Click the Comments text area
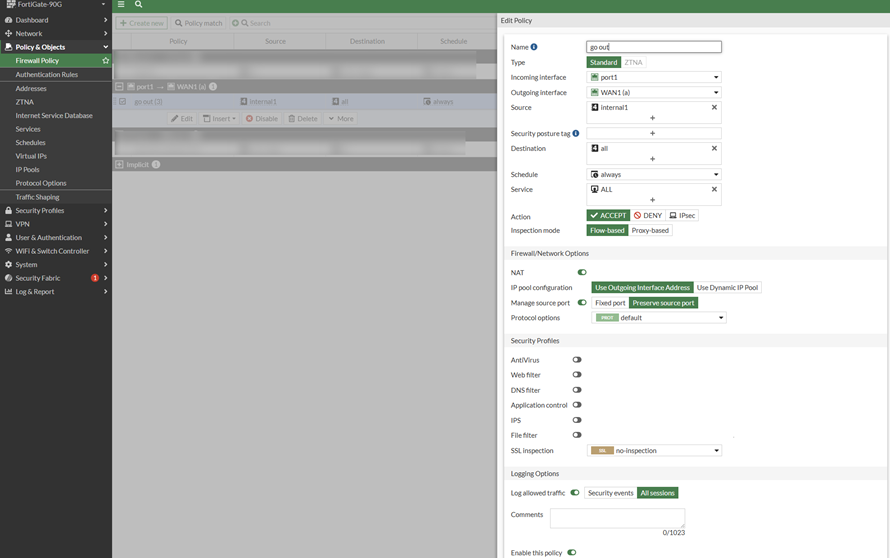The width and height of the screenshot is (890, 558). (x=618, y=518)
